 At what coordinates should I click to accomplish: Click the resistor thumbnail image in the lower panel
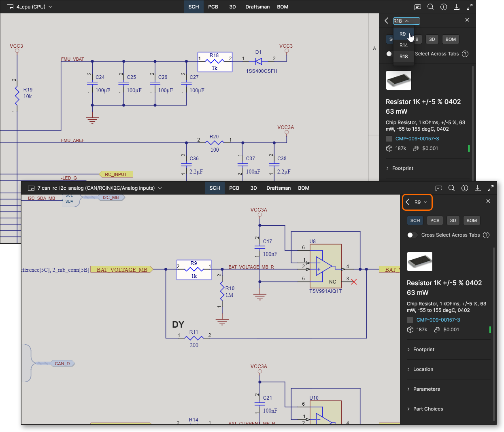click(419, 261)
